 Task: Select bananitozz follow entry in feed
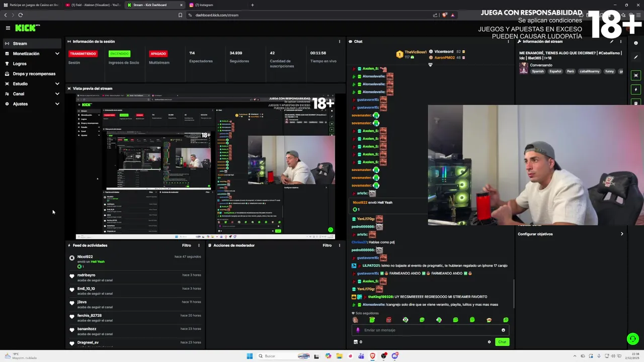(x=135, y=331)
